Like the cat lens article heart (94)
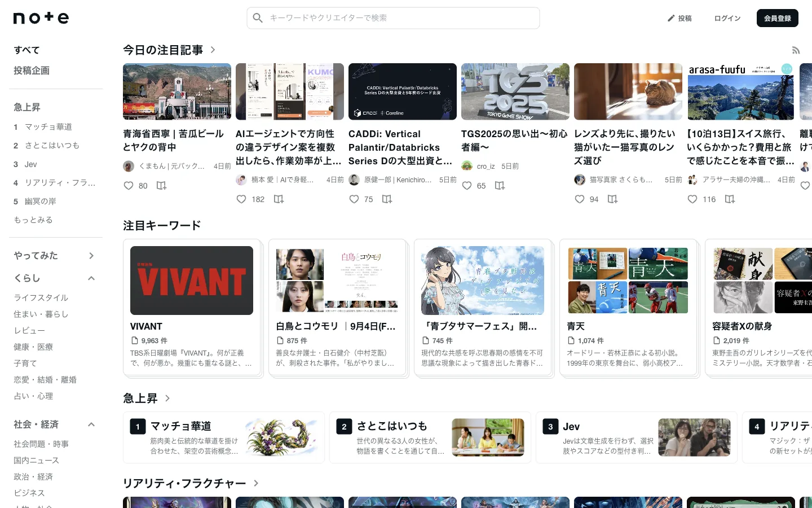 point(580,199)
